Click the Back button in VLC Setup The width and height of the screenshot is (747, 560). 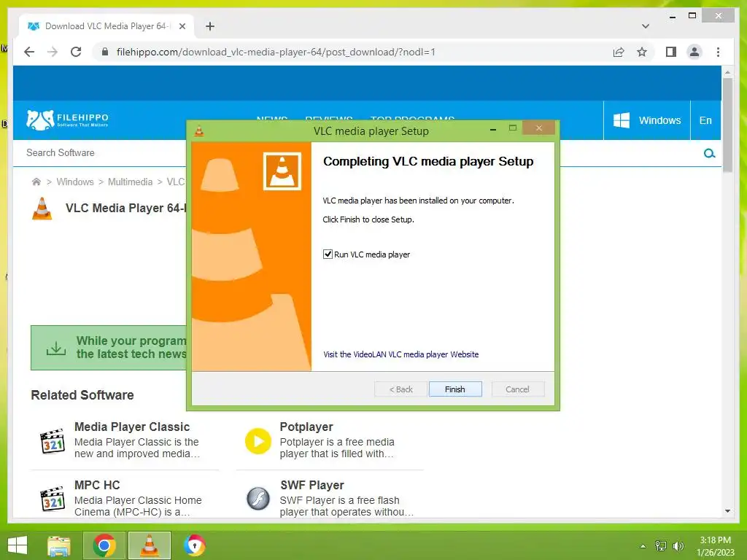click(400, 389)
